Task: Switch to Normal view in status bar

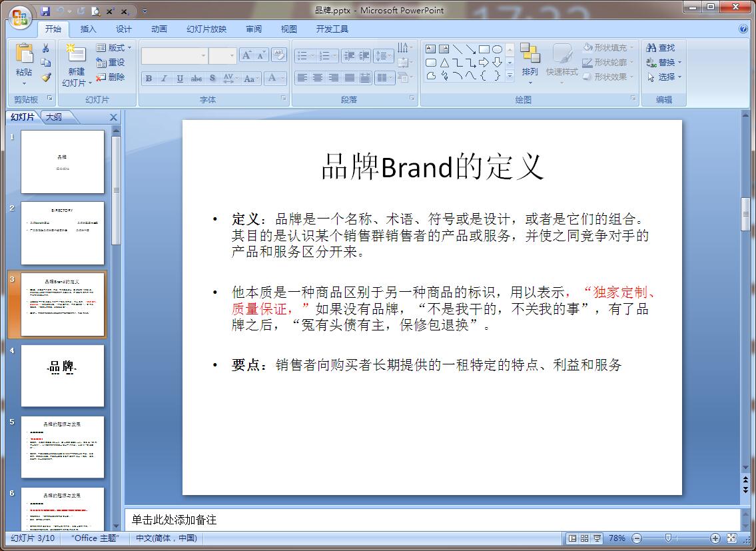Action: pyautogui.click(x=572, y=538)
